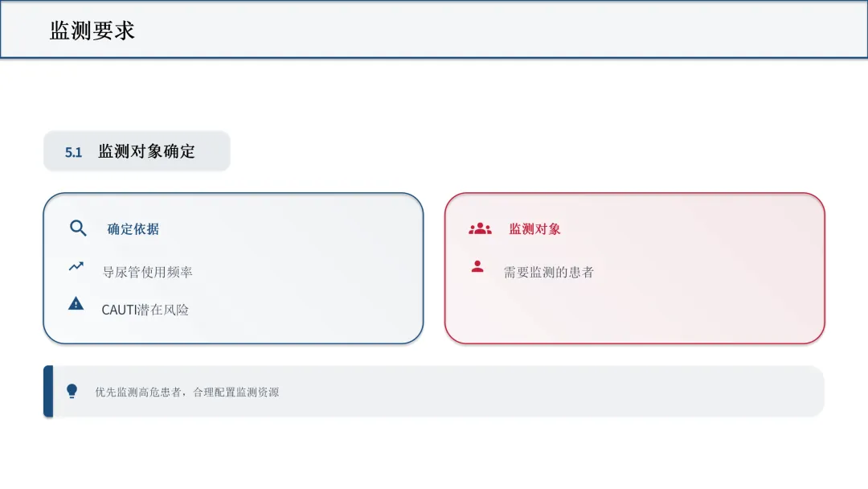Screen dimensions: 868x489
Task: Click the magnifying glass search icon
Action: tap(78, 228)
